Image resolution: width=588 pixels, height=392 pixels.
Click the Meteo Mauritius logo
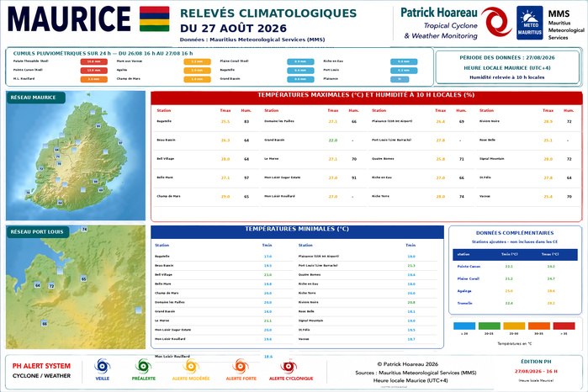(x=529, y=23)
